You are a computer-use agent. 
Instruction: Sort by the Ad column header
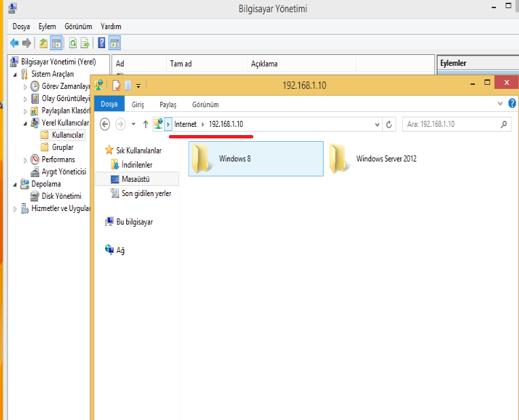coord(139,64)
